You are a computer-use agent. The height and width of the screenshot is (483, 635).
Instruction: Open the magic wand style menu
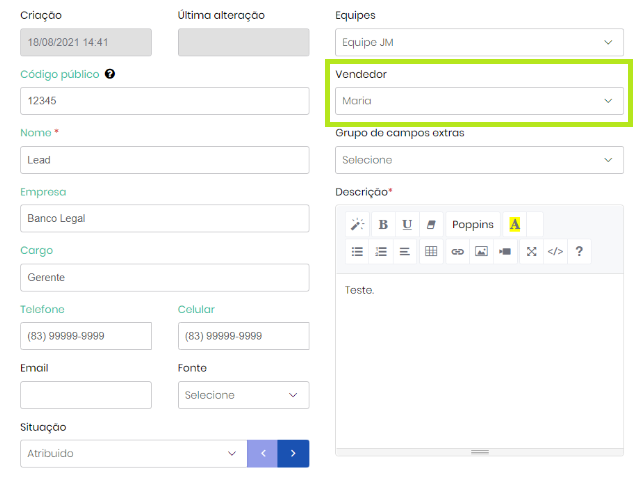click(357, 224)
